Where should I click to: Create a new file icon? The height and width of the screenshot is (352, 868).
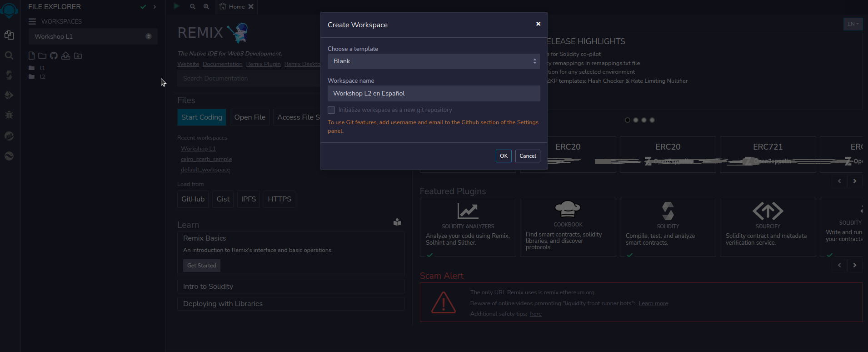[31, 55]
